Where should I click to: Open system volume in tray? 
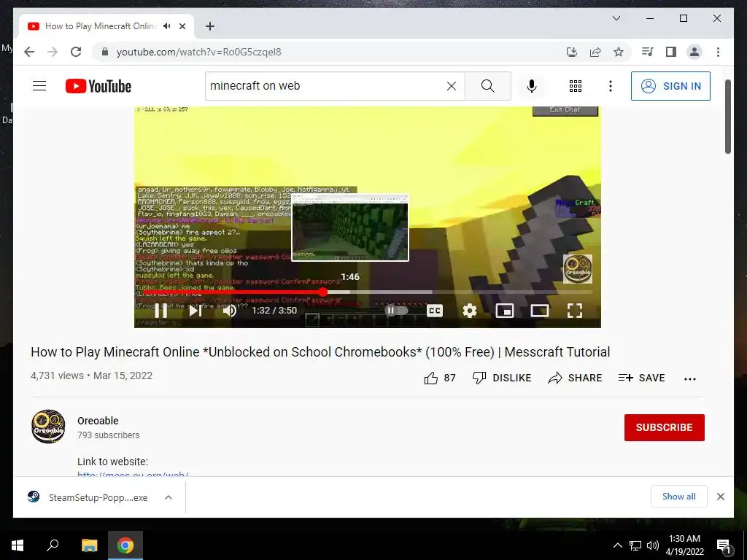click(653, 545)
